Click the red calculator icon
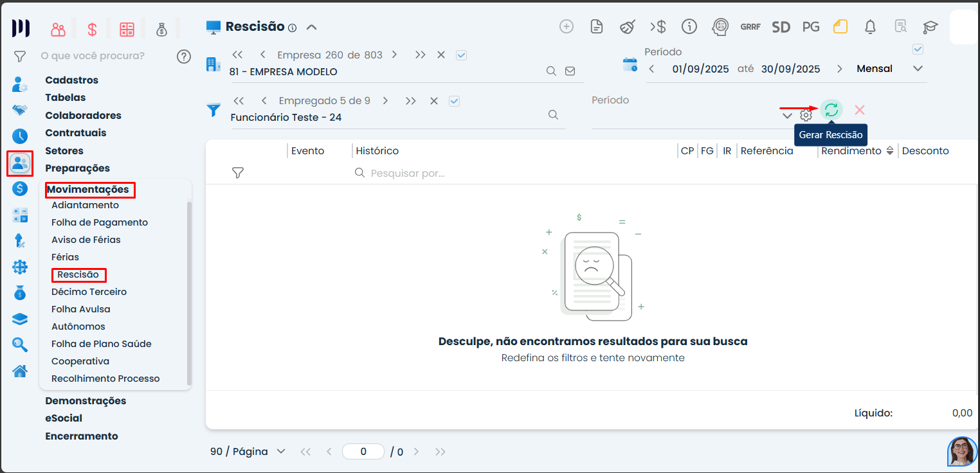This screenshot has height=473, width=980. pyautogui.click(x=127, y=29)
